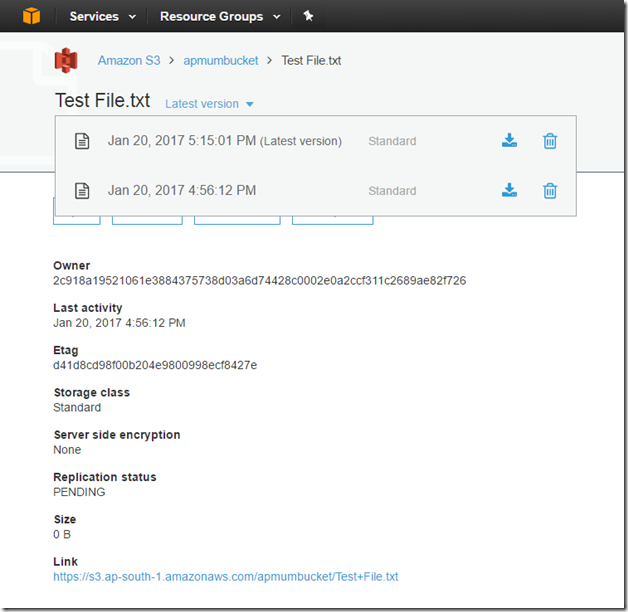
Task: Go to Amazon S3 breadcrumb link
Action: pyautogui.click(x=129, y=60)
